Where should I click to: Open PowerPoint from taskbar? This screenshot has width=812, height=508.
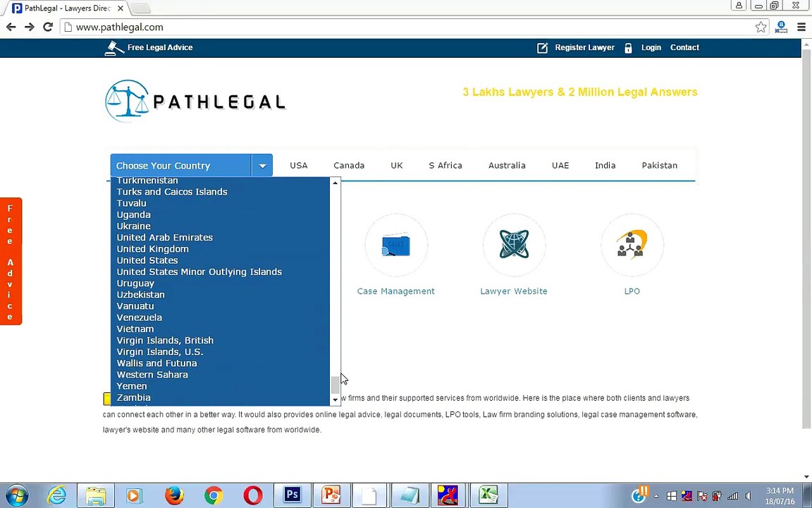click(331, 495)
